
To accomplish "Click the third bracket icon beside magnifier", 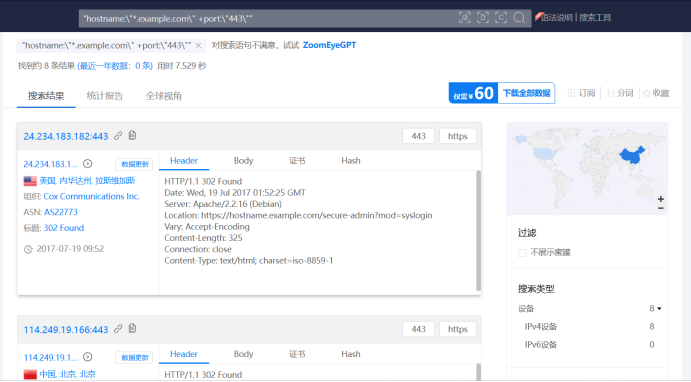I will 501,18.
